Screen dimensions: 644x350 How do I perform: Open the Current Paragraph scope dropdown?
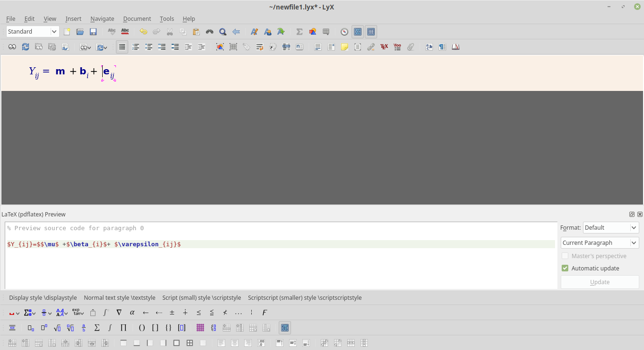[x=600, y=243]
